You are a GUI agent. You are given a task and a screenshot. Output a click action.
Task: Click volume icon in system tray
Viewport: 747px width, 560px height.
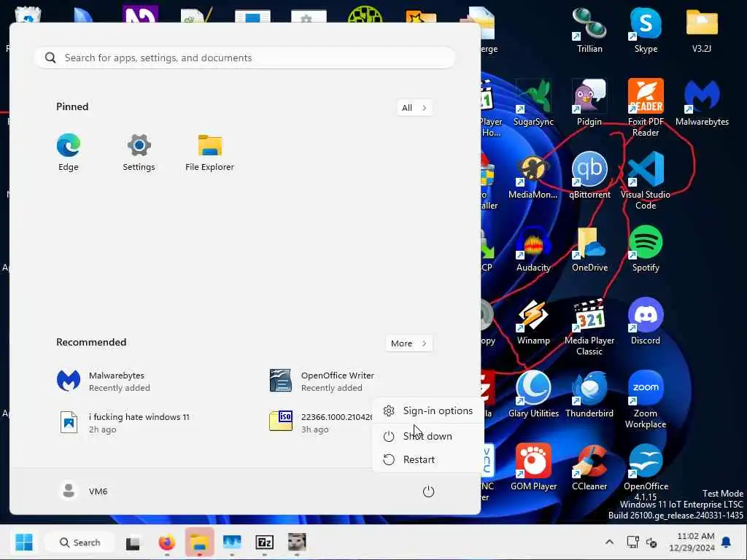tap(651, 542)
